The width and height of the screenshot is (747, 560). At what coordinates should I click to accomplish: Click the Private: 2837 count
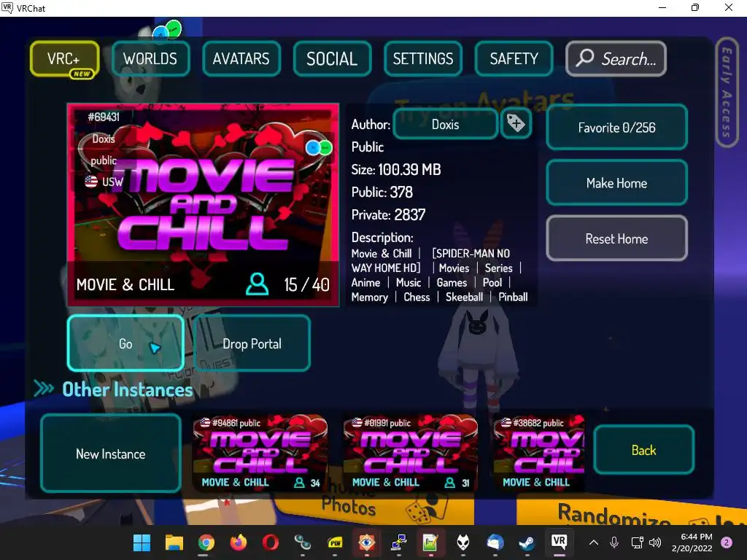(x=388, y=215)
